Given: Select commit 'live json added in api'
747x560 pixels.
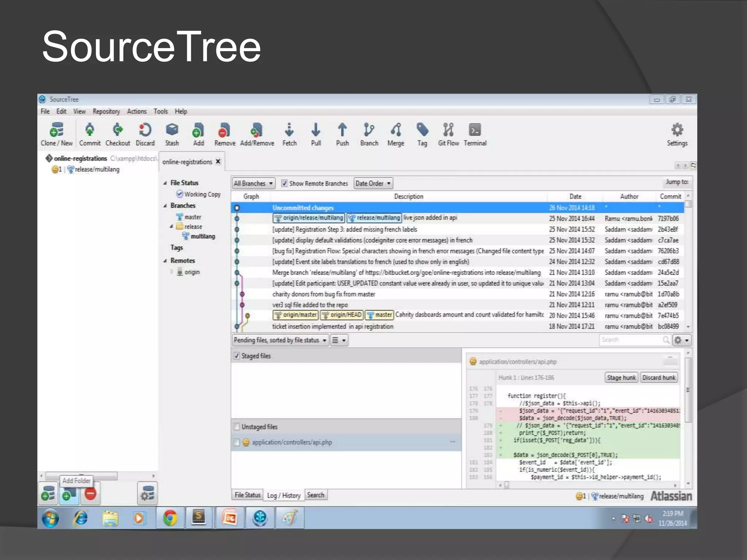Looking at the screenshot, I should coord(457,218).
